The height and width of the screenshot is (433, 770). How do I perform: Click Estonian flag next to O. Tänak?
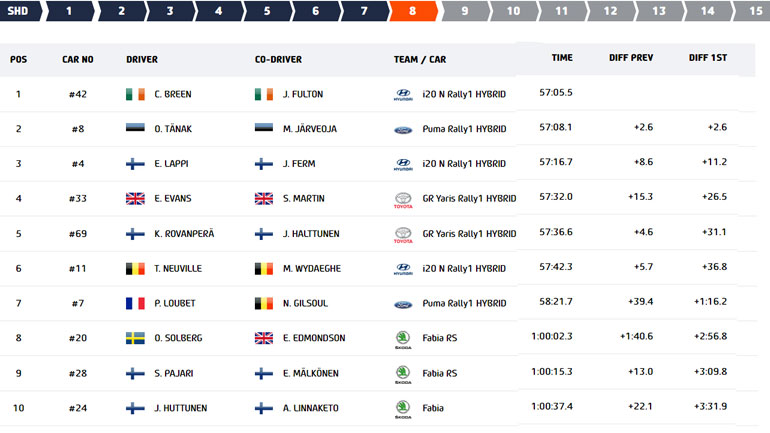click(x=135, y=129)
